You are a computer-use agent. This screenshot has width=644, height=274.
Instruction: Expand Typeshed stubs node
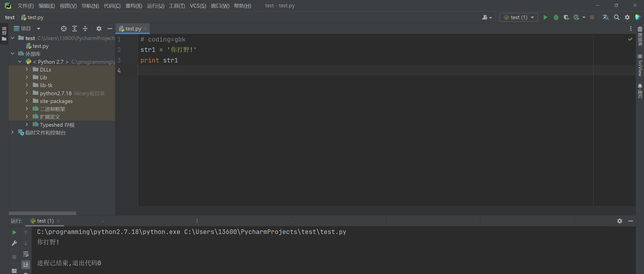tap(27, 125)
